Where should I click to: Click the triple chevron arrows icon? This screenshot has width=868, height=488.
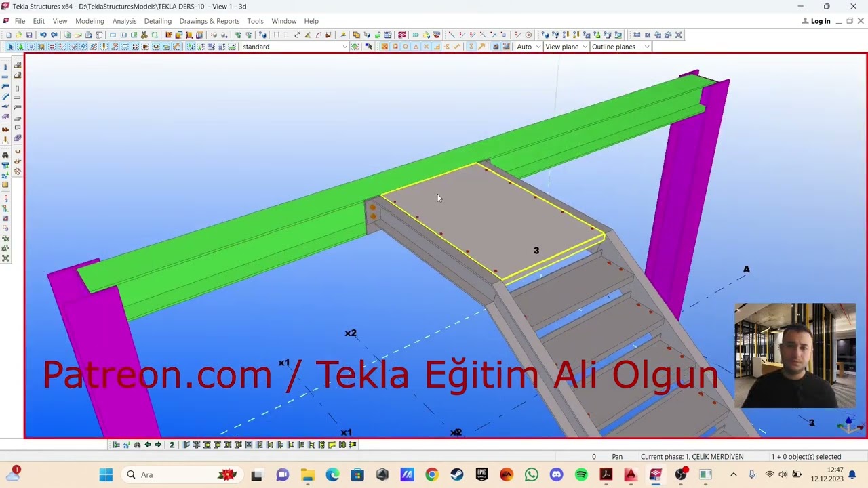(415, 35)
